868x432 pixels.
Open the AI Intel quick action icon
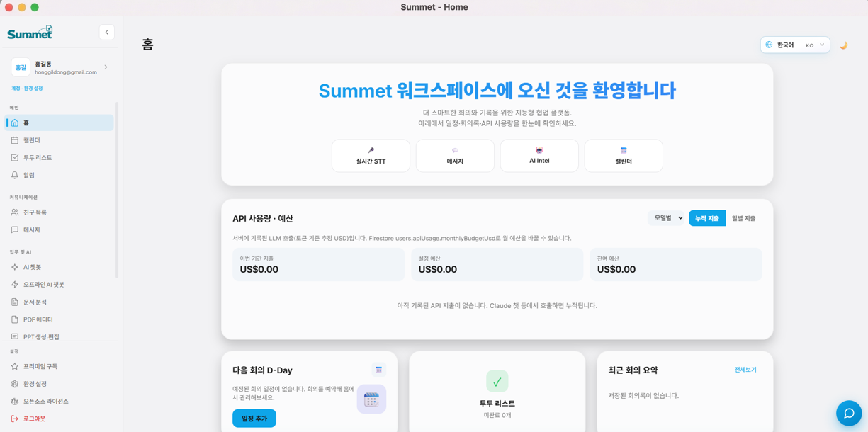[x=539, y=151]
